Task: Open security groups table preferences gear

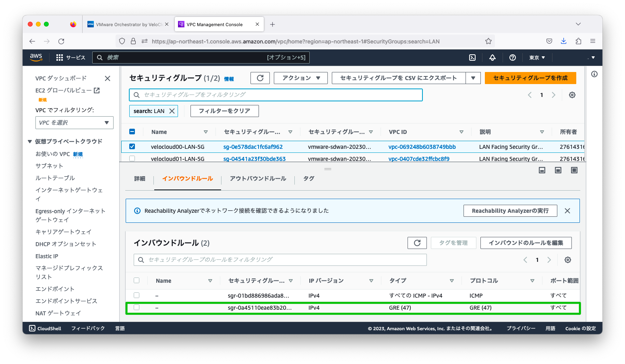Action: tap(572, 95)
